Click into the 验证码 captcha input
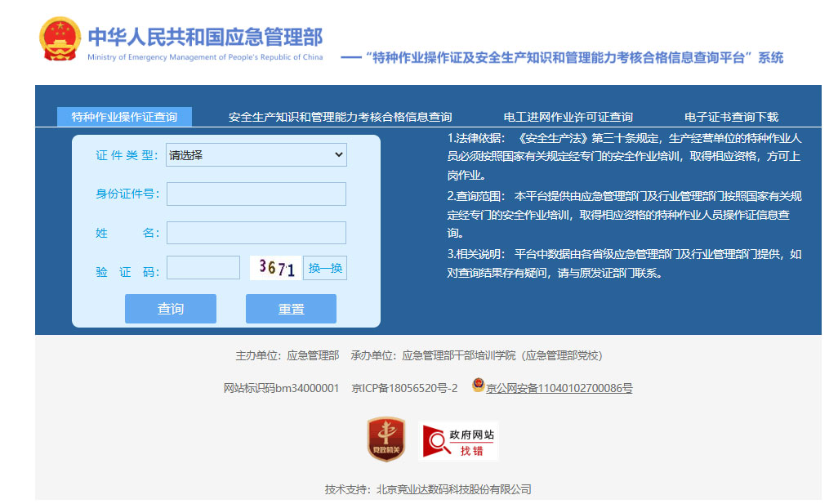 pyautogui.click(x=203, y=268)
